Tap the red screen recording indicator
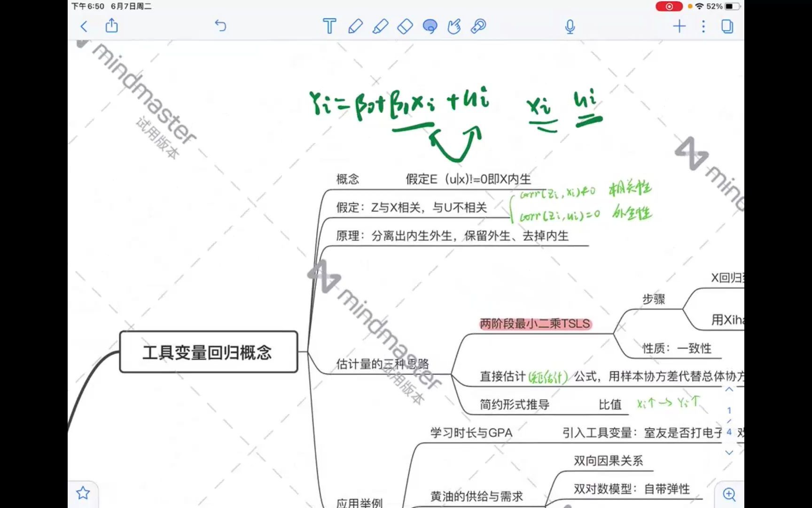Screen dimensions: 812x508 pyautogui.click(x=669, y=7)
